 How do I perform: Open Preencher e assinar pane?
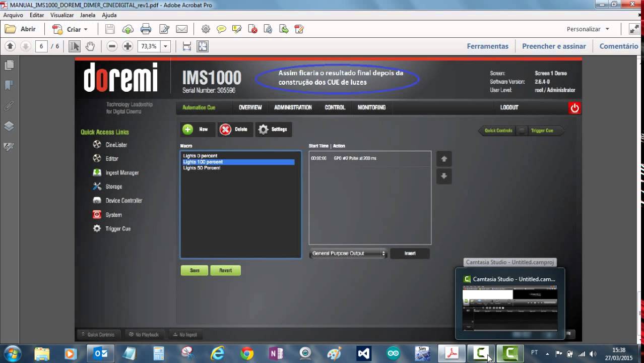[554, 46]
